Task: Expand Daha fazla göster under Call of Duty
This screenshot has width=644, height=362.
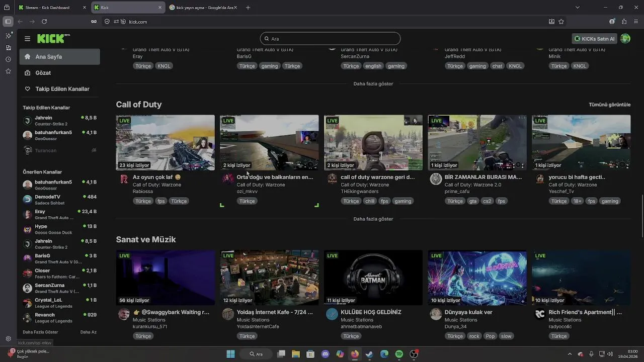Action: pyautogui.click(x=373, y=219)
